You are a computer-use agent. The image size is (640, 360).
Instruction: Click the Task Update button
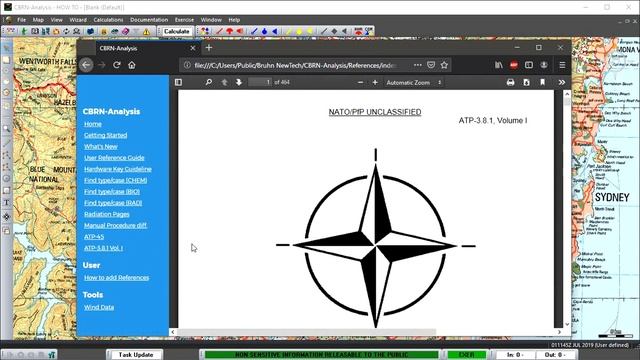coord(136,355)
